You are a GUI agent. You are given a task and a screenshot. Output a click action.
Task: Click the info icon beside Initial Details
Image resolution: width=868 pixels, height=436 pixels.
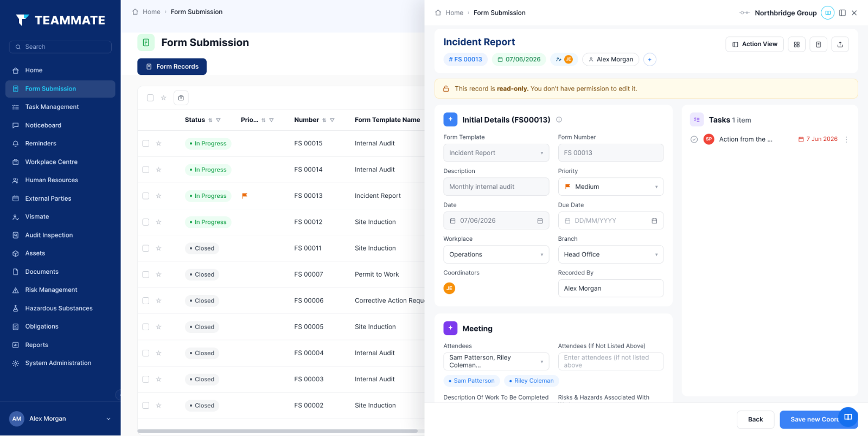[x=559, y=120]
